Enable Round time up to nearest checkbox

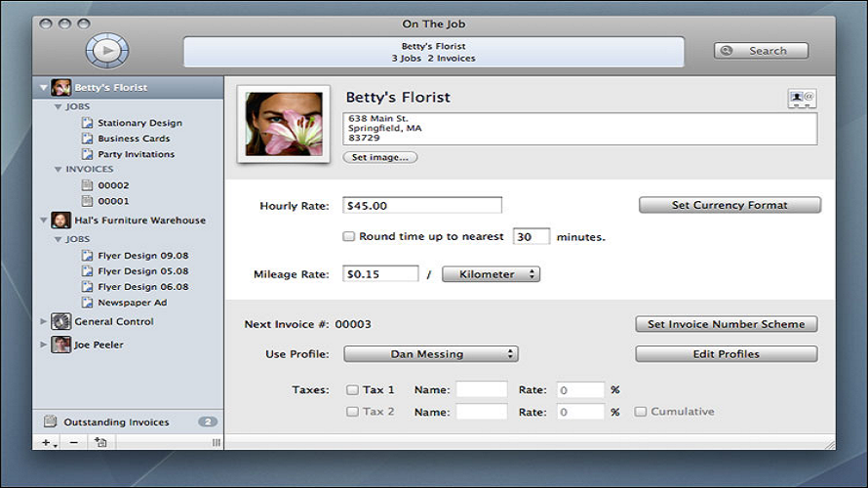[x=348, y=236]
